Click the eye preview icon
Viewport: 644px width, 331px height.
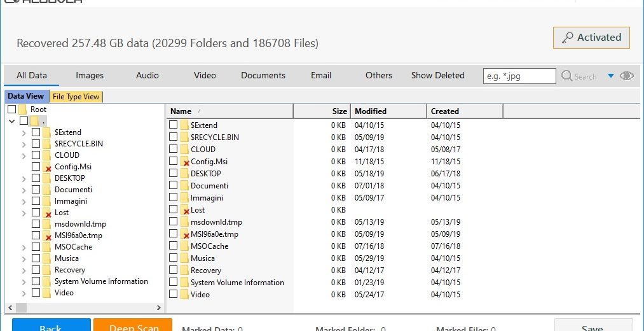(x=627, y=76)
